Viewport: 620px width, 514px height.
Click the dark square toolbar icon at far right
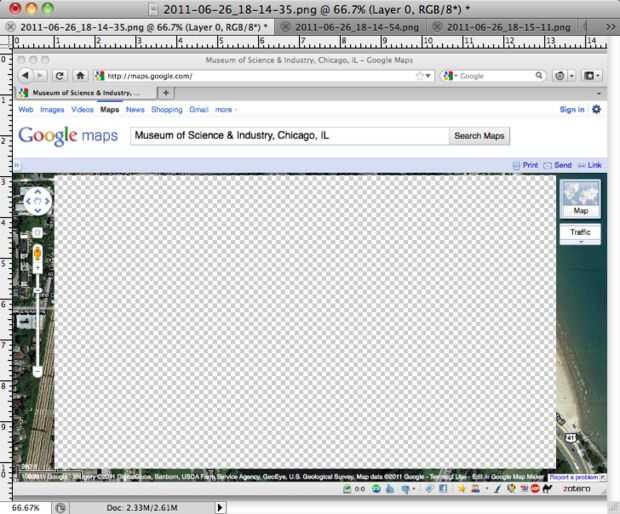(x=589, y=76)
